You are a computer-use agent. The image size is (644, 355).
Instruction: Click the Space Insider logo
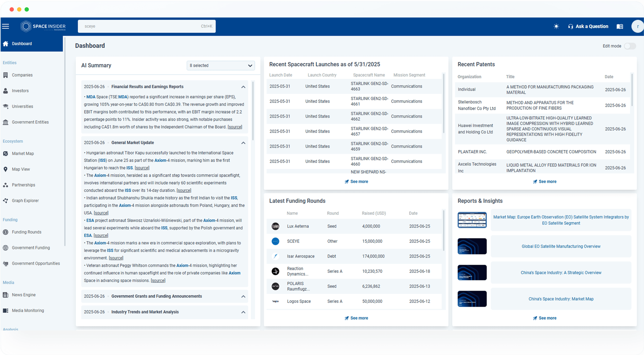pos(43,26)
